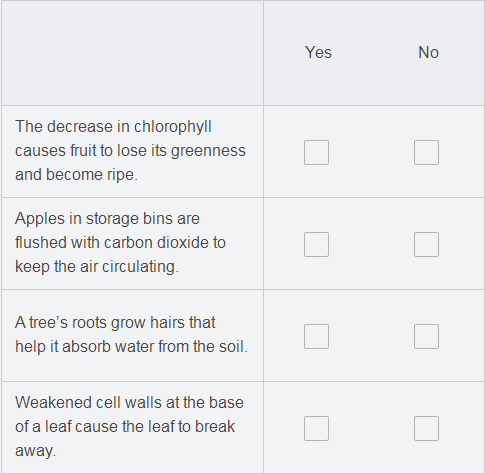Select Yes for weakened cell walls statement

click(316, 428)
